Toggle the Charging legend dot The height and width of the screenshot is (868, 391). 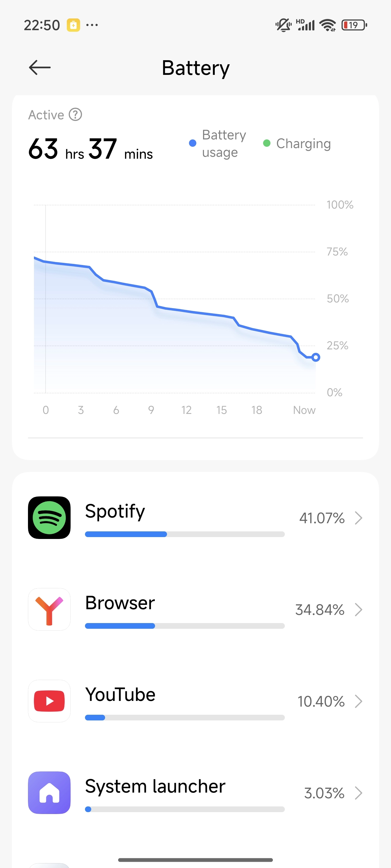point(267,143)
